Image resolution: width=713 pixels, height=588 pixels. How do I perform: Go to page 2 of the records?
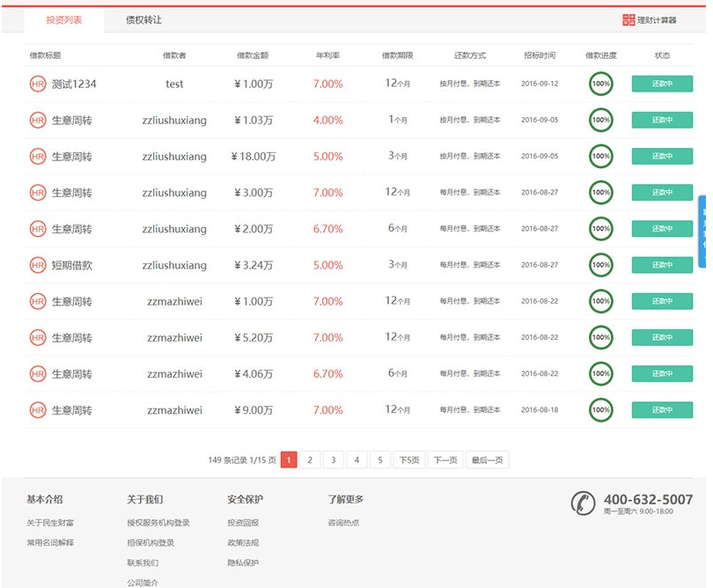(310, 459)
